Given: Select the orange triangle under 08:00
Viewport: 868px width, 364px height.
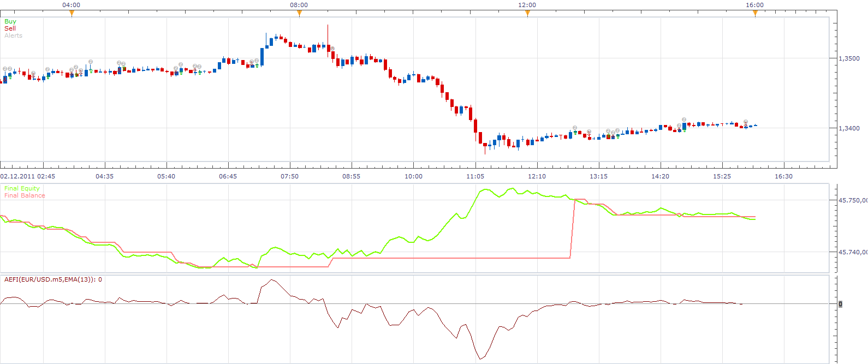Looking at the screenshot, I should (299, 14).
